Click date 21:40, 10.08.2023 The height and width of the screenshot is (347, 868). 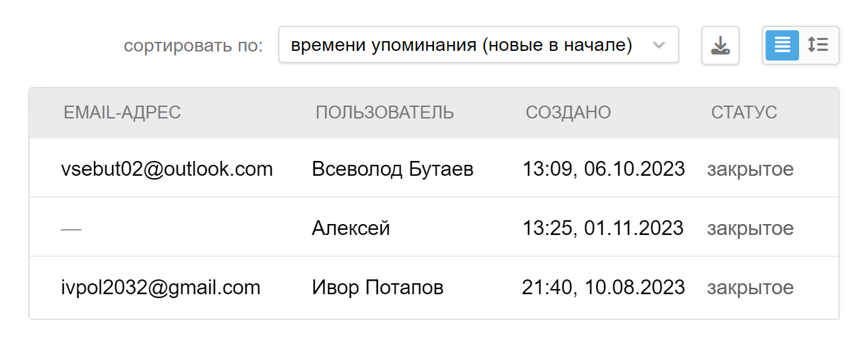tap(603, 287)
